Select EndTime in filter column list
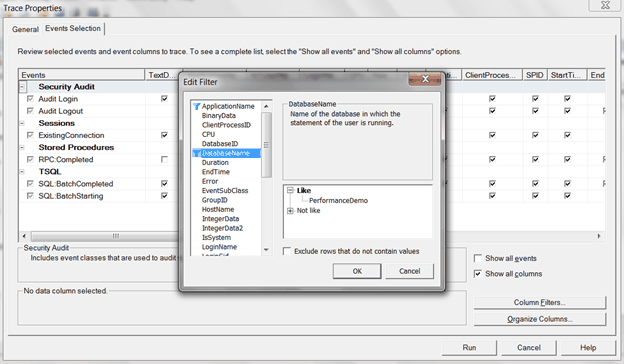The image size is (624, 364). pos(216,172)
